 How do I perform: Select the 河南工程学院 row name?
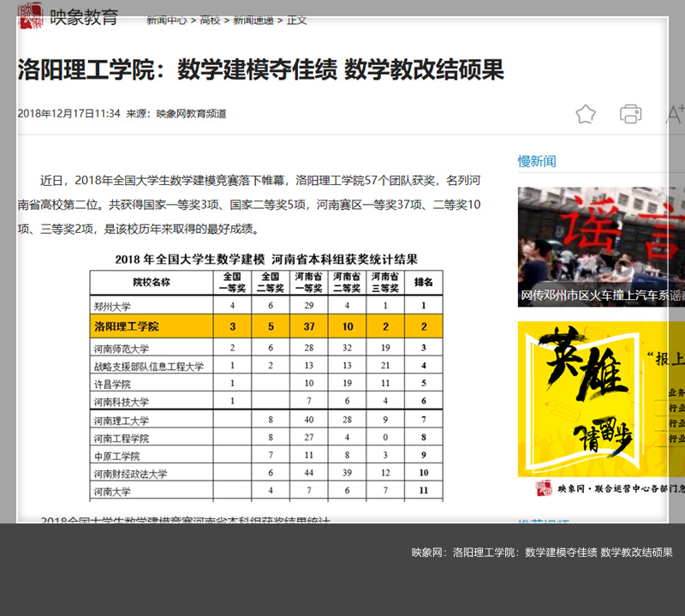[122, 438]
